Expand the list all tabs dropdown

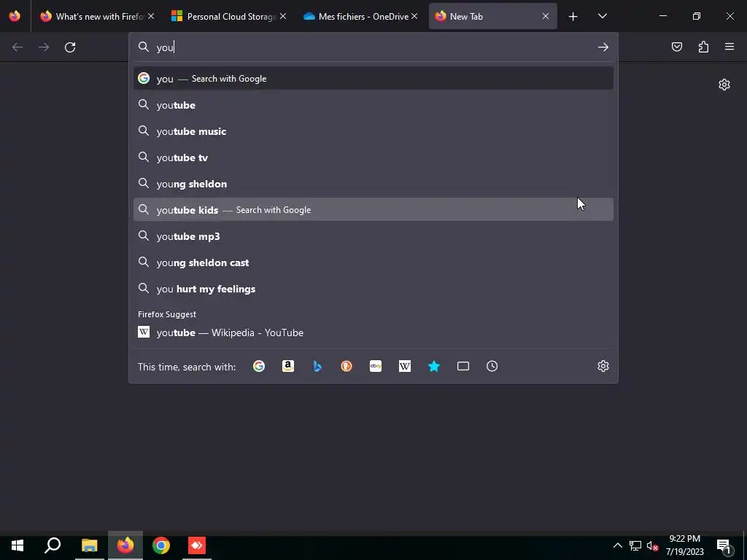pos(602,16)
